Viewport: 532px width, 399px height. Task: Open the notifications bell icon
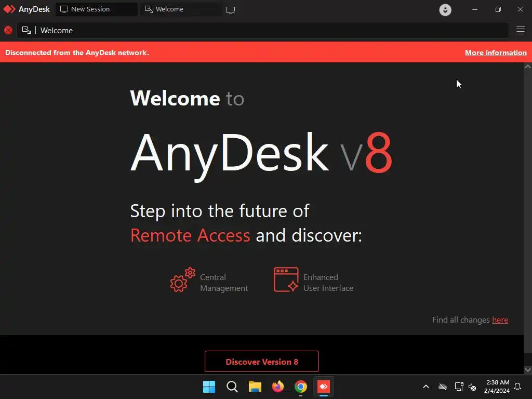[518, 387]
